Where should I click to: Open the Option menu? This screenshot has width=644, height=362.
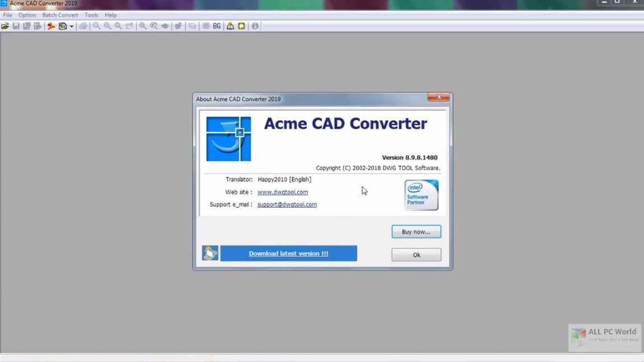coord(27,15)
